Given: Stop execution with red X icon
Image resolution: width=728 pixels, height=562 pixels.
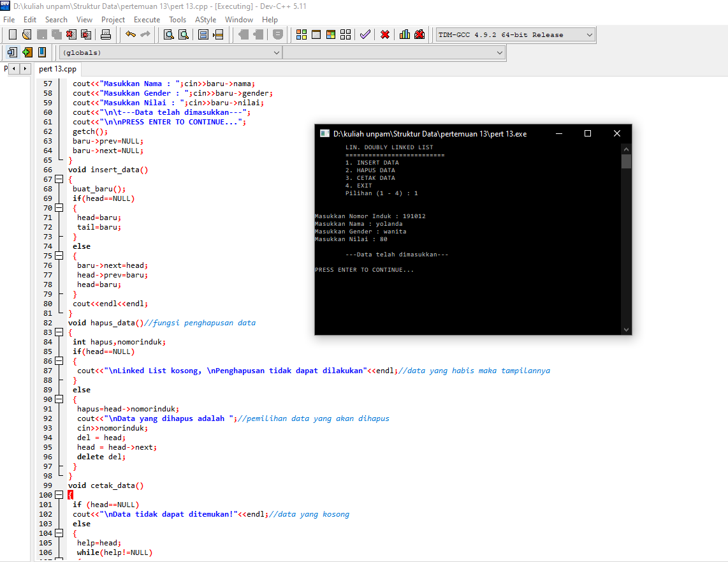Looking at the screenshot, I should [x=385, y=34].
